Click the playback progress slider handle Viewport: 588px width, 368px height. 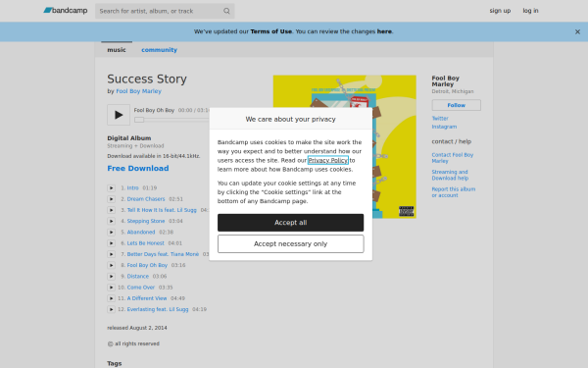[139, 120]
